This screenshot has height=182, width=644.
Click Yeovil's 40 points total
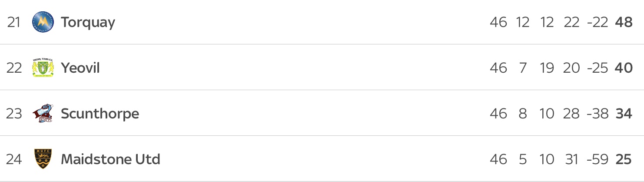(x=624, y=68)
